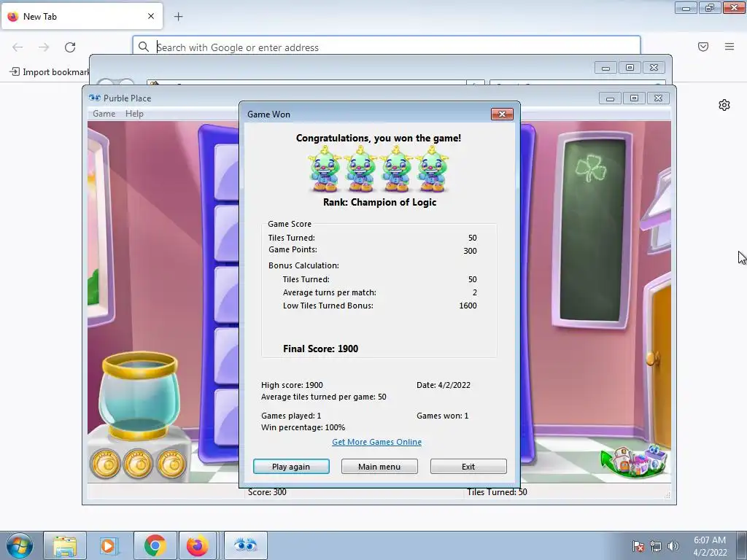
Task: Launch Windows Media Player from taskbar
Action: click(x=109, y=545)
